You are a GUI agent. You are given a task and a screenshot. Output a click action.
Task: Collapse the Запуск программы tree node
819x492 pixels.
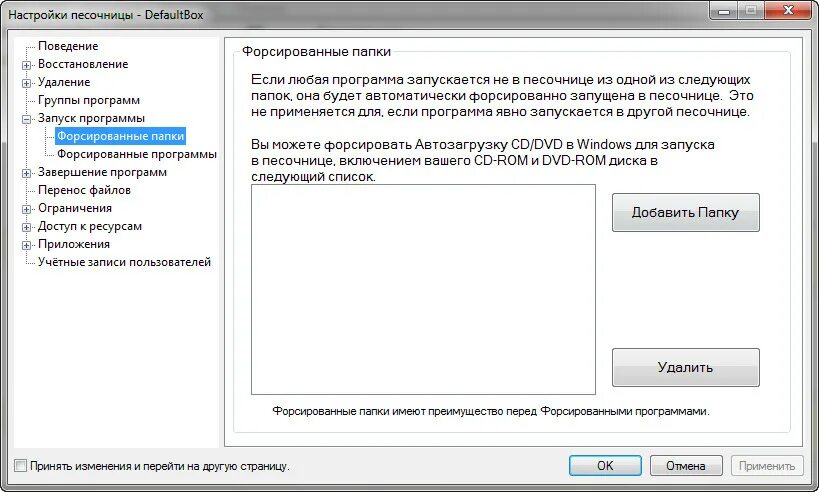tap(26, 119)
